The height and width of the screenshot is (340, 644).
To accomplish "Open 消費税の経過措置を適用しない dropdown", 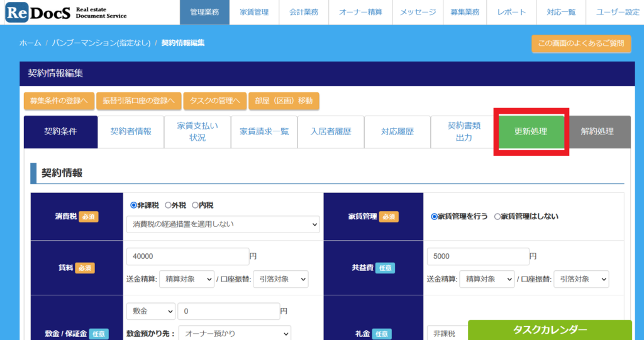I will pyautogui.click(x=223, y=224).
